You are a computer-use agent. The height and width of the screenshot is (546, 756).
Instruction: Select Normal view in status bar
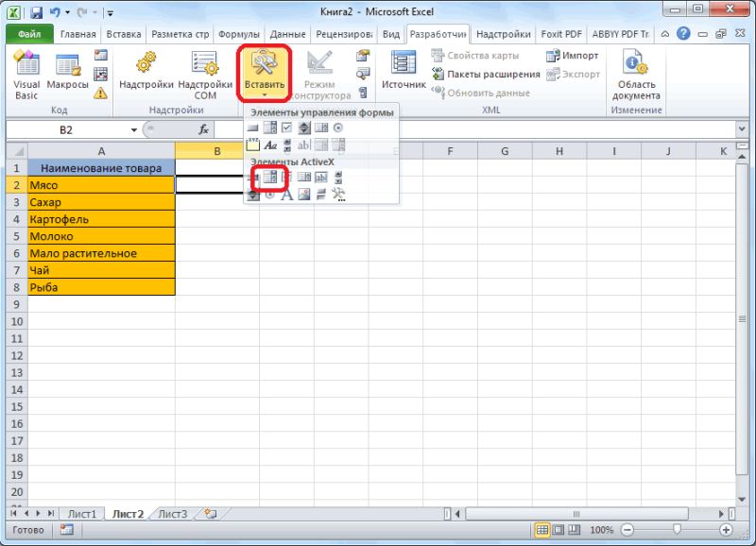(x=541, y=530)
